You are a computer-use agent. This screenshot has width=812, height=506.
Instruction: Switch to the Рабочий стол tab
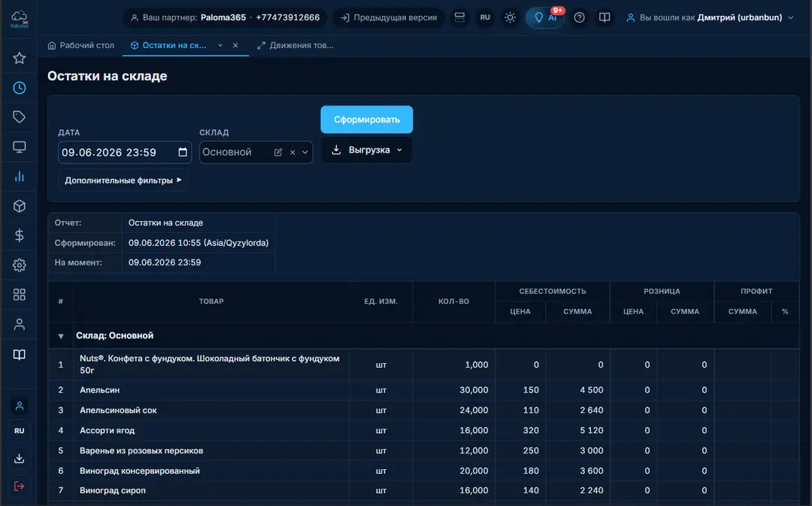click(80, 46)
